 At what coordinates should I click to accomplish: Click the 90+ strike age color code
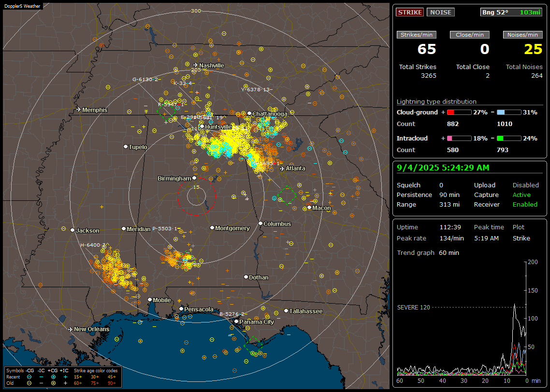pos(112,383)
